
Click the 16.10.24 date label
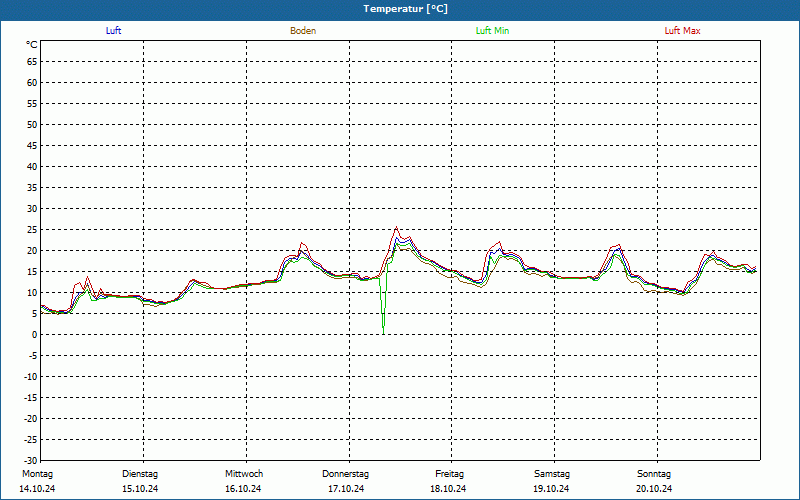coord(243,489)
